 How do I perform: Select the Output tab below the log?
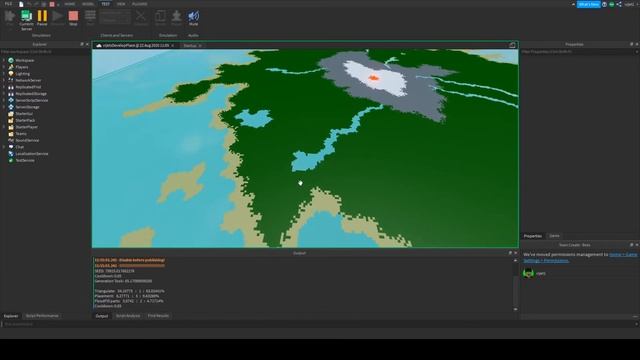pyautogui.click(x=102, y=316)
